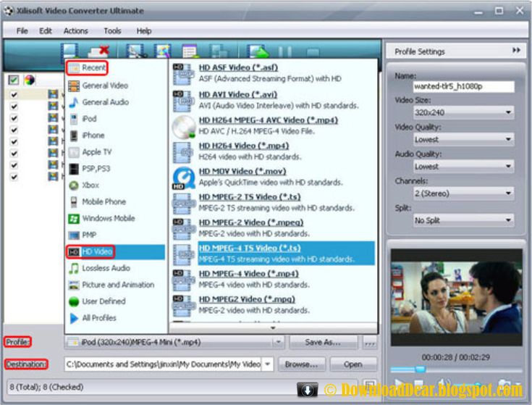This screenshot has width=532, height=405.
Task: Click the Xbox category icon
Action: 74,185
